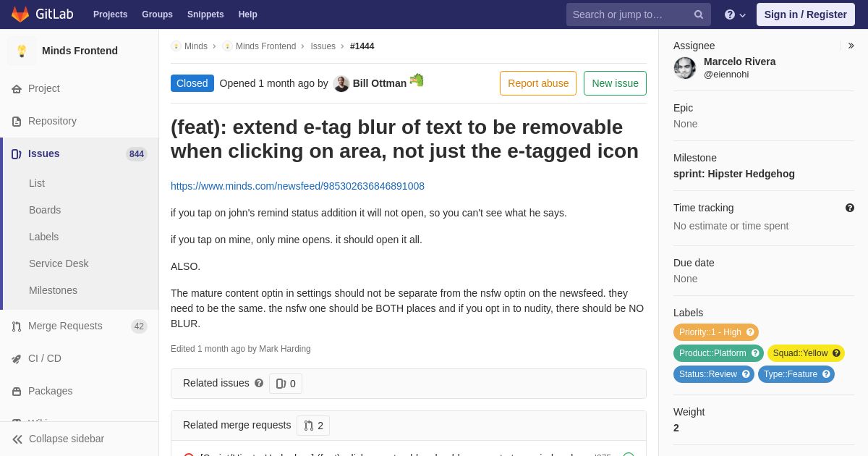The height and width of the screenshot is (456, 868).
Task: Click the Time tracking help icon
Action: click(x=850, y=208)
